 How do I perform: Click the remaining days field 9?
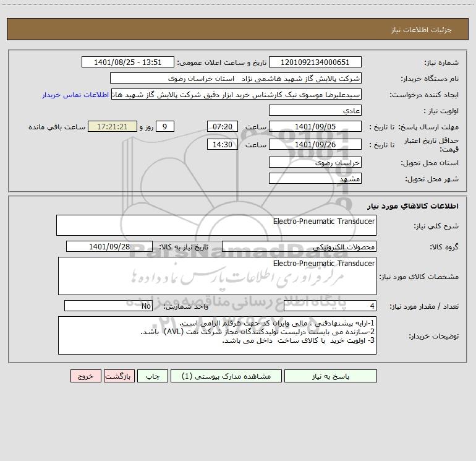165,126
